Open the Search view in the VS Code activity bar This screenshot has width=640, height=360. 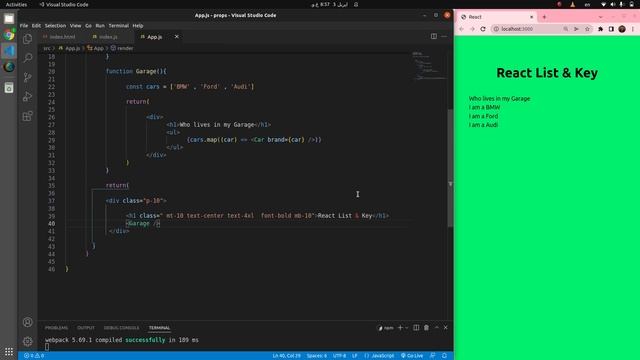(x=28, y=58)
